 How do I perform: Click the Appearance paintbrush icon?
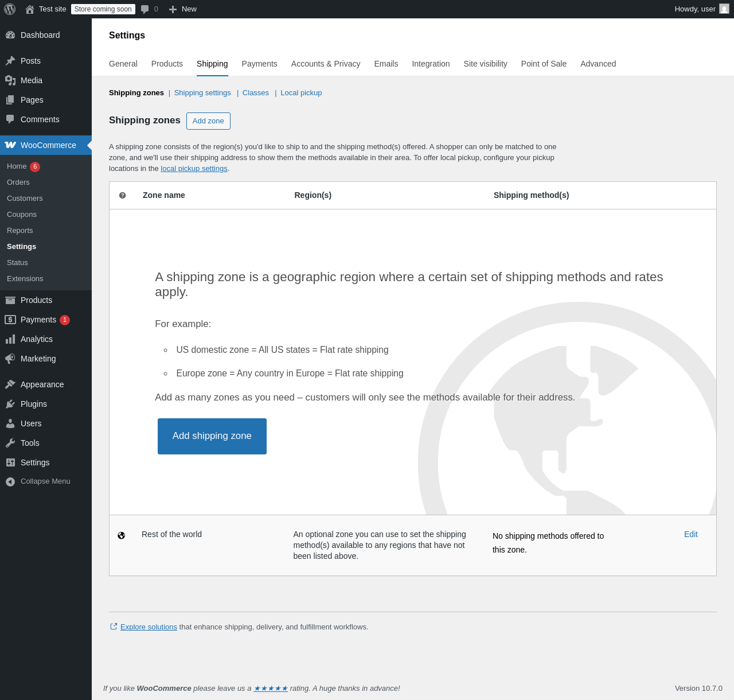click(x=10, y=384)
